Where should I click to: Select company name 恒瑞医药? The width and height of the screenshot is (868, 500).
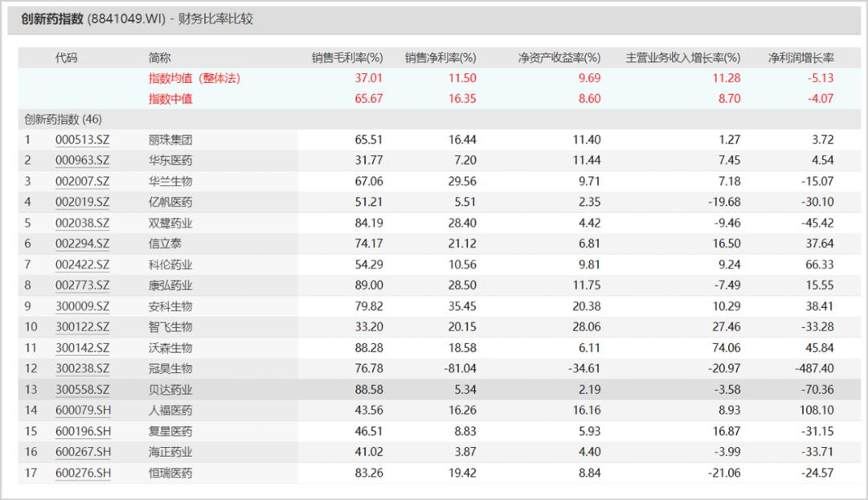click(170, 473)
